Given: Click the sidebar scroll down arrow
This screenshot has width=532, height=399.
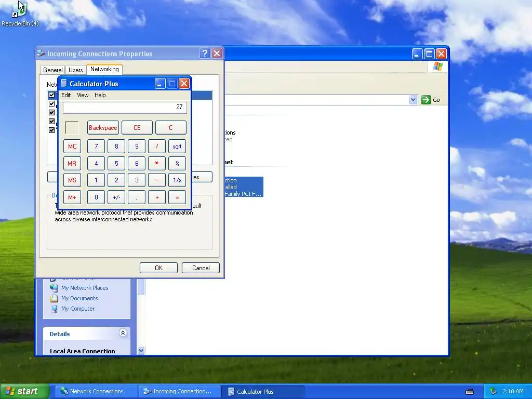Looking at the screenshot, I should click(141, 351).
